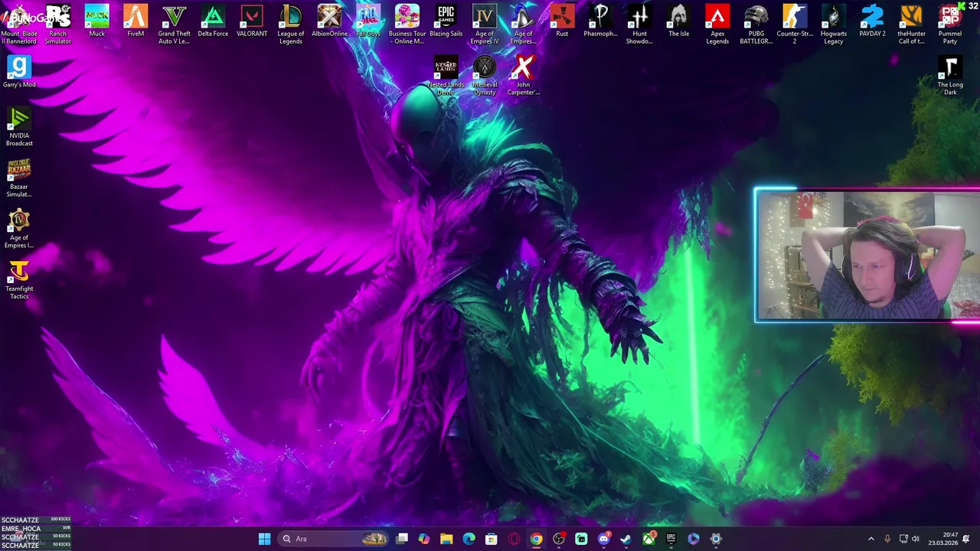980x551 pixels.
Task: Open Grand Theft Auto V shortcut
Action: pyautogui.click(x=175, y=24)
